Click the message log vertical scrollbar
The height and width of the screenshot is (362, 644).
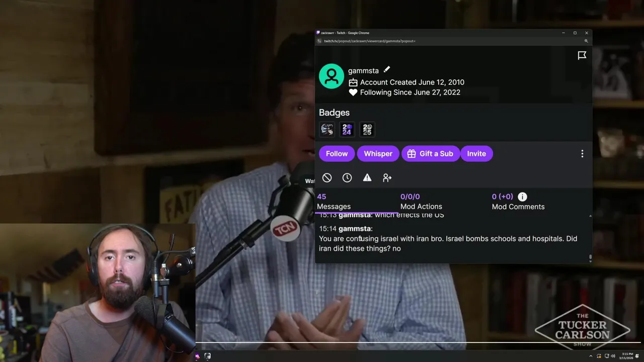coord(590,258)
